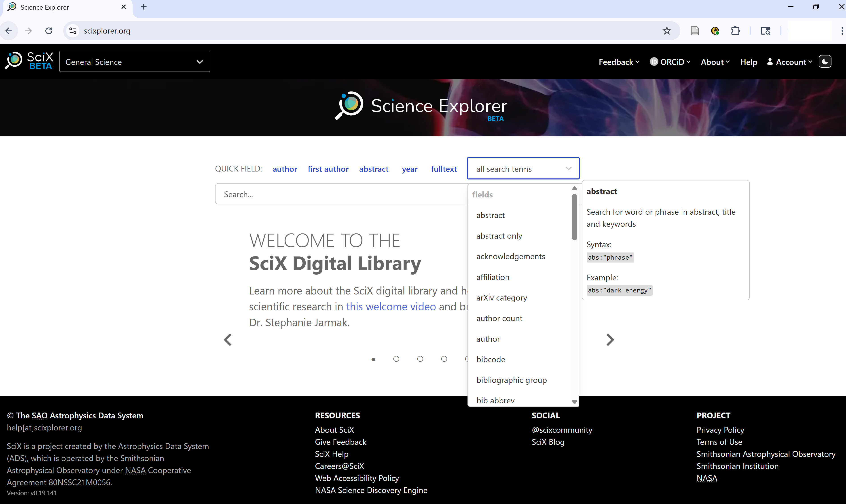Bookmark this page with star icon
This screenshot has height=504, width=846.
point(667,31)
